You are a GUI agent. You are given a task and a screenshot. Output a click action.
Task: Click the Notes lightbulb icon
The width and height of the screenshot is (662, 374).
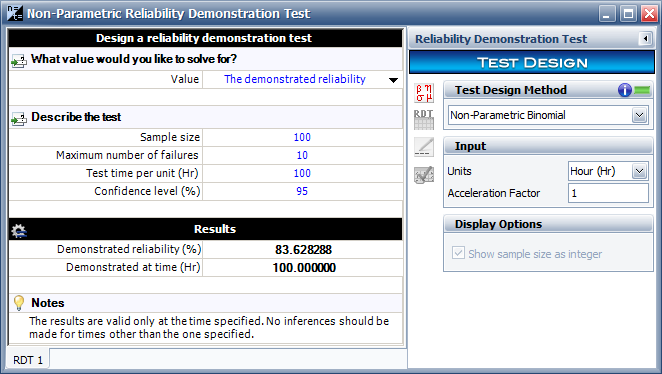19,303
